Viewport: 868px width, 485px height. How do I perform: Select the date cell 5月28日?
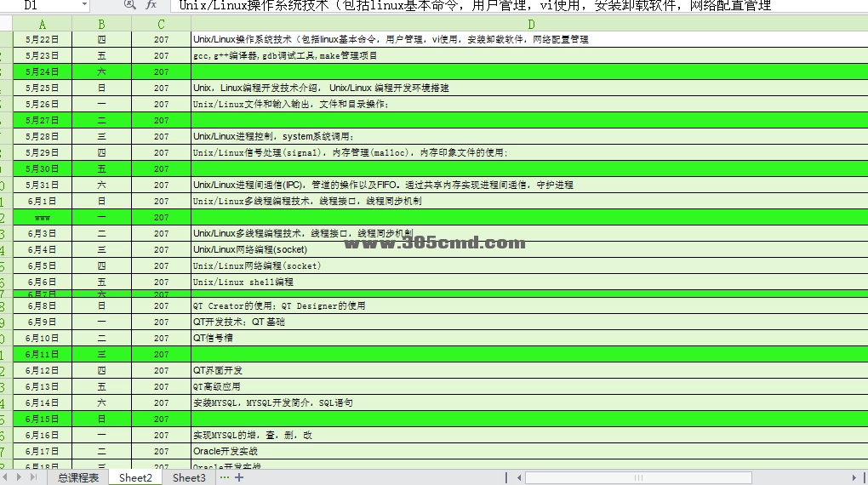[43, 136]
